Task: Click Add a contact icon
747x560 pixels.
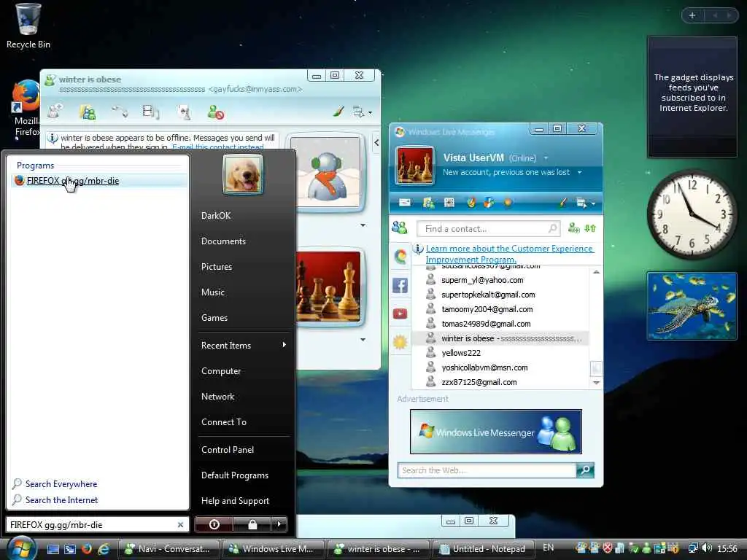Action: click(573, 228)
